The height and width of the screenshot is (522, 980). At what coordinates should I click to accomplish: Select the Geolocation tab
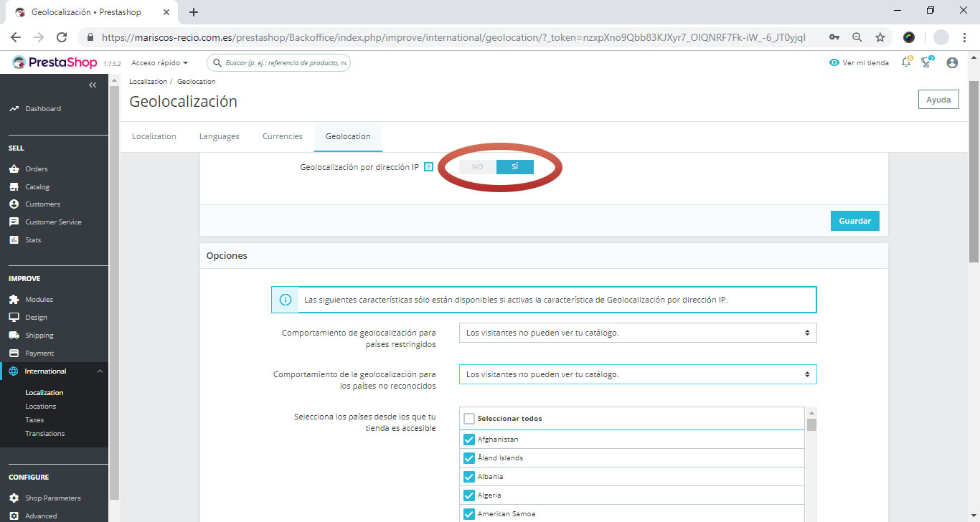pyautogui.click(x=348, y=136)
